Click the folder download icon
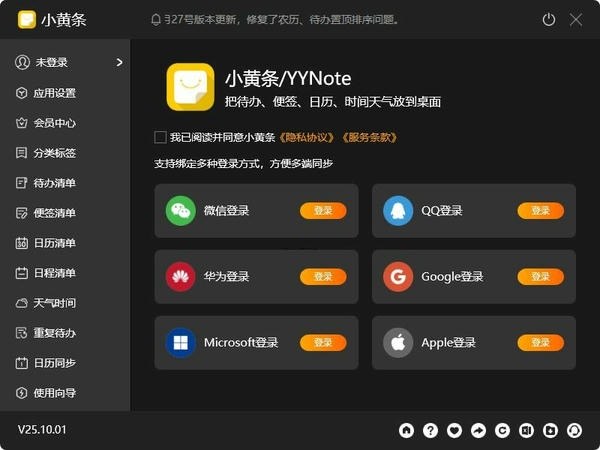 coord(550,430)
